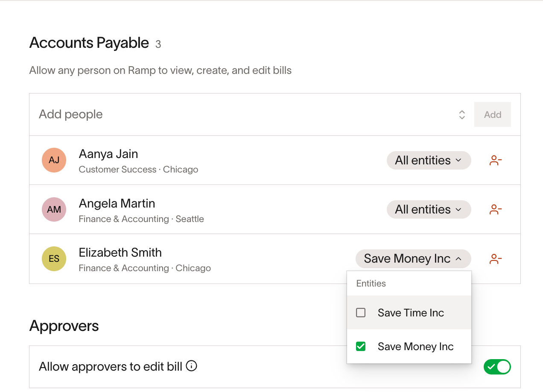Click the name Aanya Jain
Image resolution: width=543 pixels, height=392 pixels.
[x=108, y=154]
